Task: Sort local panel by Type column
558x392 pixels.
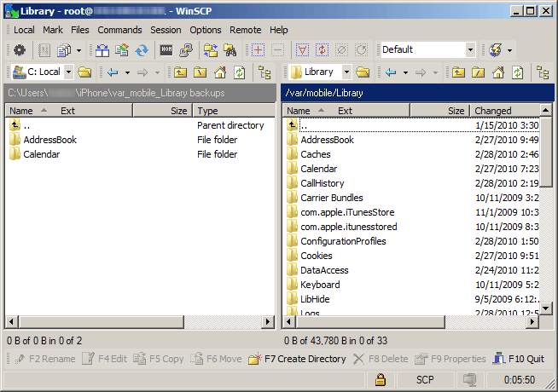Action: 234,111
